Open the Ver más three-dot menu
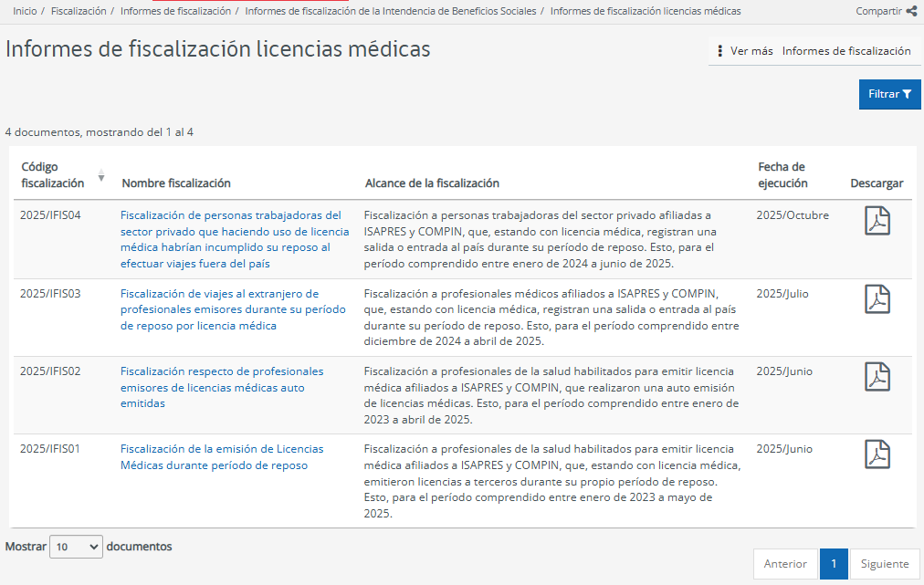The height and width of the screenshot is (585, 924). [720, 51]
